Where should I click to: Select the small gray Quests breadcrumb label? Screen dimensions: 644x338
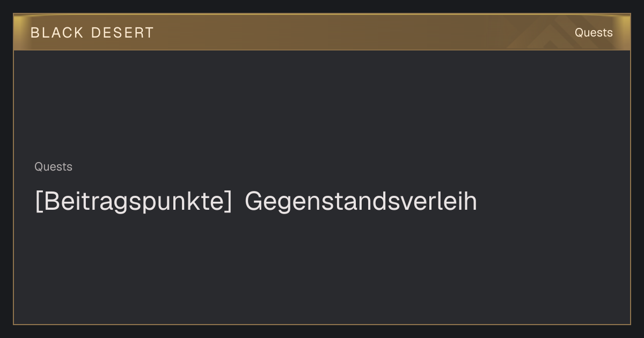(x=53, y=167)
